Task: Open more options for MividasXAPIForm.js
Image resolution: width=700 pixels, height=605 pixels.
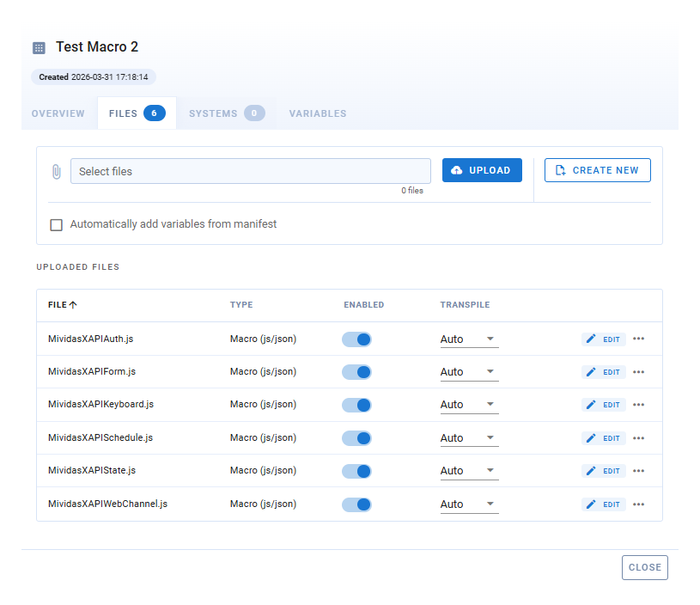Action: click(x=638, y=372)
